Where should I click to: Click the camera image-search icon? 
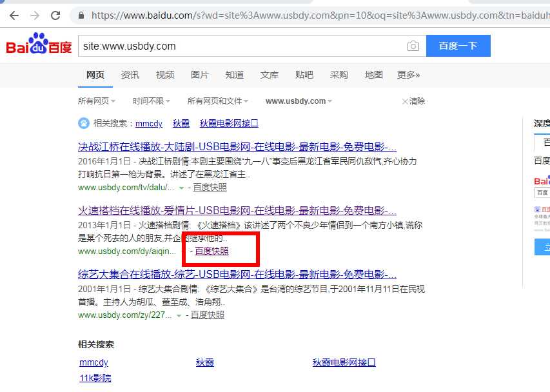point(413,46)
